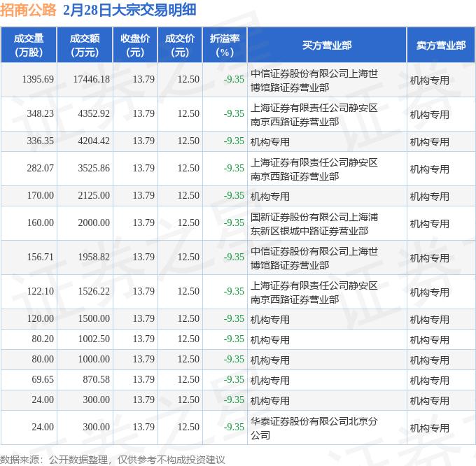Click buyer 机构专用 in the 120.00 row
Image resolution: width=476 pixels, height=466 pixels.
pos(270,320)
